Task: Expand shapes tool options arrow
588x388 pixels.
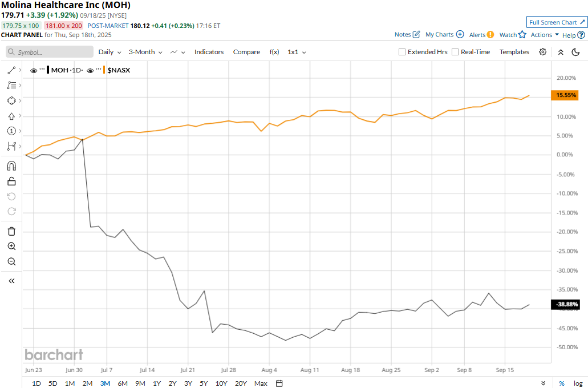Action: click(20, 100)
